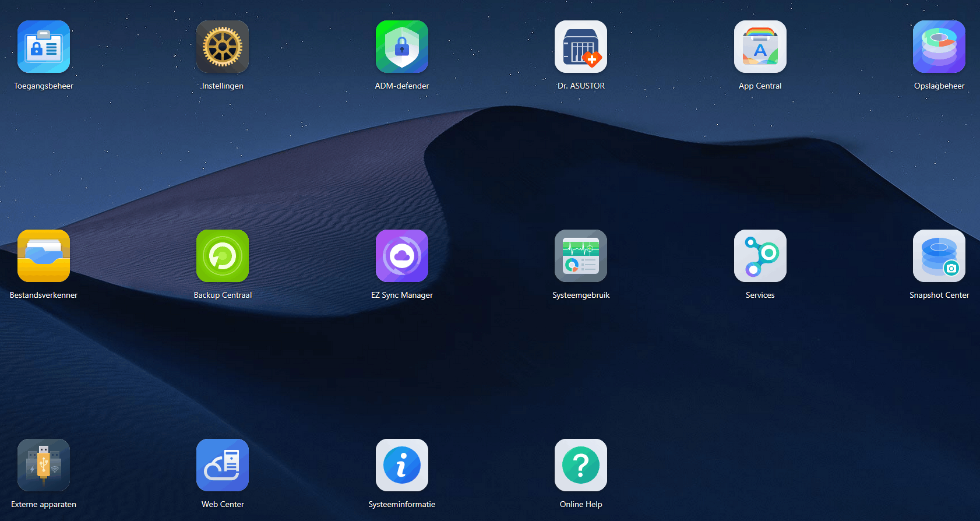Click the Web Center text label
Viewport: 980px width, 521px height.
(223, 504)
